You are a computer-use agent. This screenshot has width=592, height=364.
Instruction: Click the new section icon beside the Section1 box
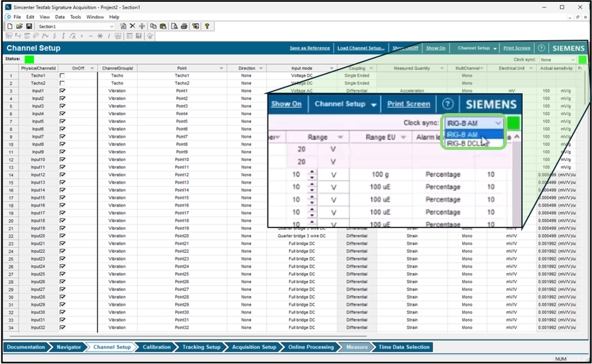coord(123,27)
